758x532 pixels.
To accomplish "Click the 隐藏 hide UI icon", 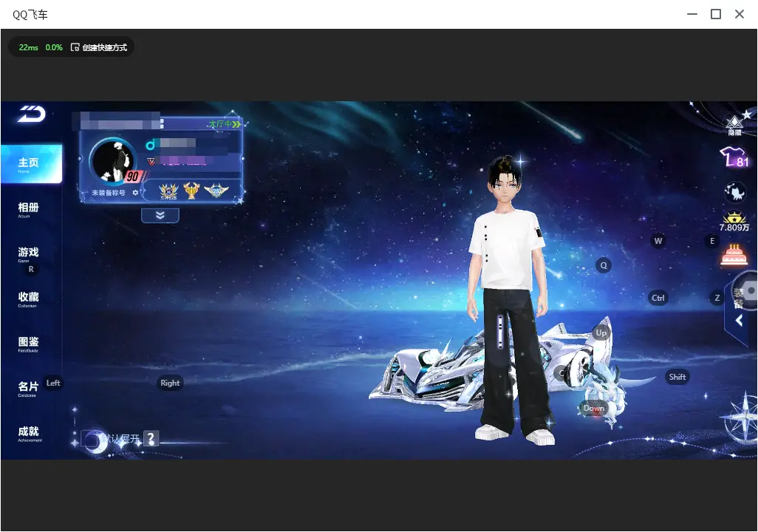I will tap(735, 125).
